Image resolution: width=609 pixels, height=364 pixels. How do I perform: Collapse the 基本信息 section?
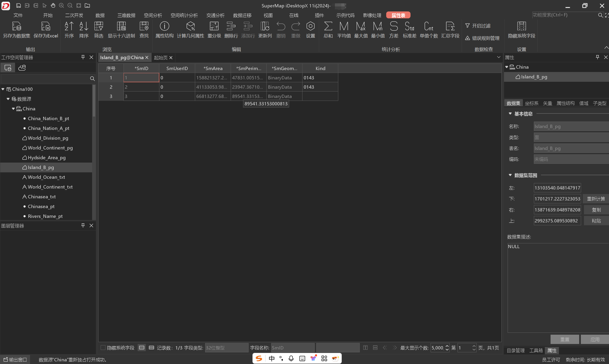point(510,113)
